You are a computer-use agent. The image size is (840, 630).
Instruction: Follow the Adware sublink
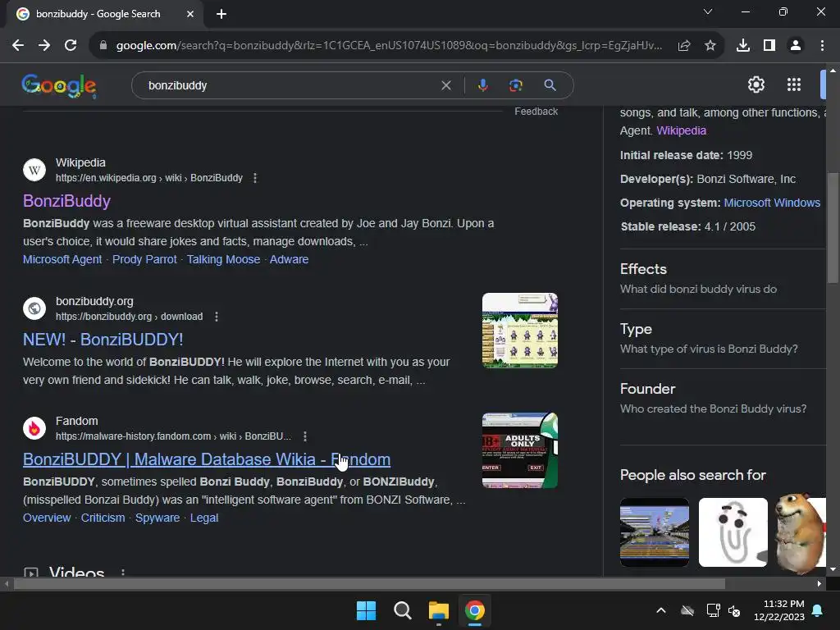click(x=289, y=259)
